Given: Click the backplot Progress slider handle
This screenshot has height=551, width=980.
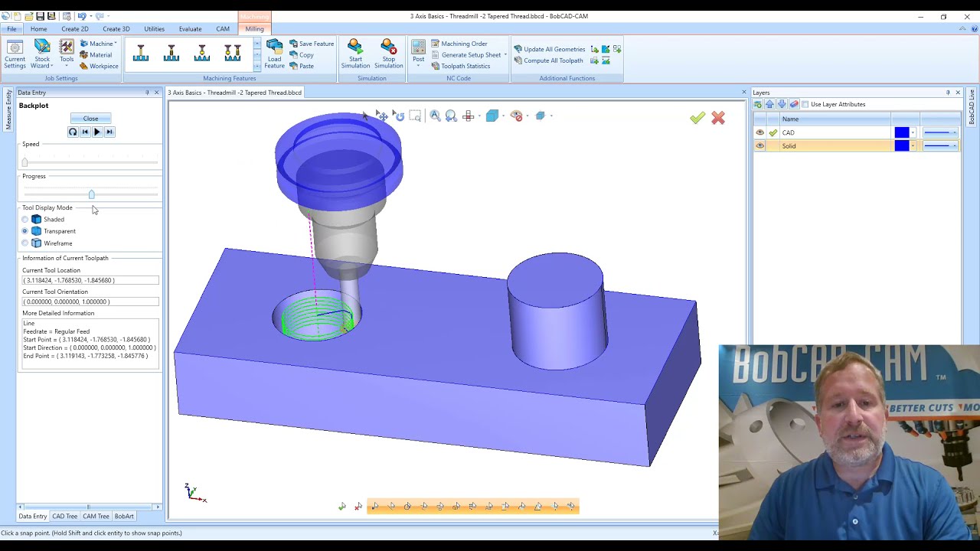Looking at the screenshot, I should pos(91,194).
